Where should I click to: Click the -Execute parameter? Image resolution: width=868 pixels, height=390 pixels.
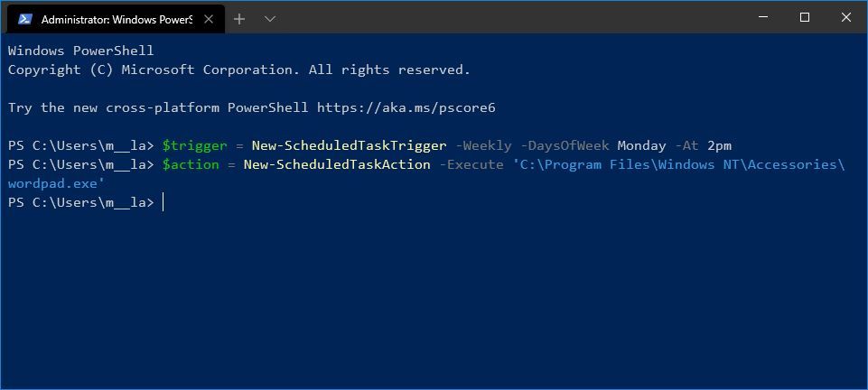pyautogui.click(x=471, y=164)
